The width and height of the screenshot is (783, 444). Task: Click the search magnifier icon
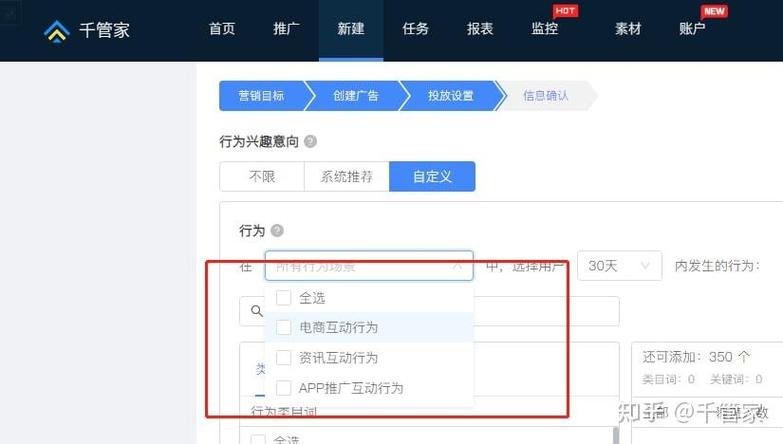(257, 311)
